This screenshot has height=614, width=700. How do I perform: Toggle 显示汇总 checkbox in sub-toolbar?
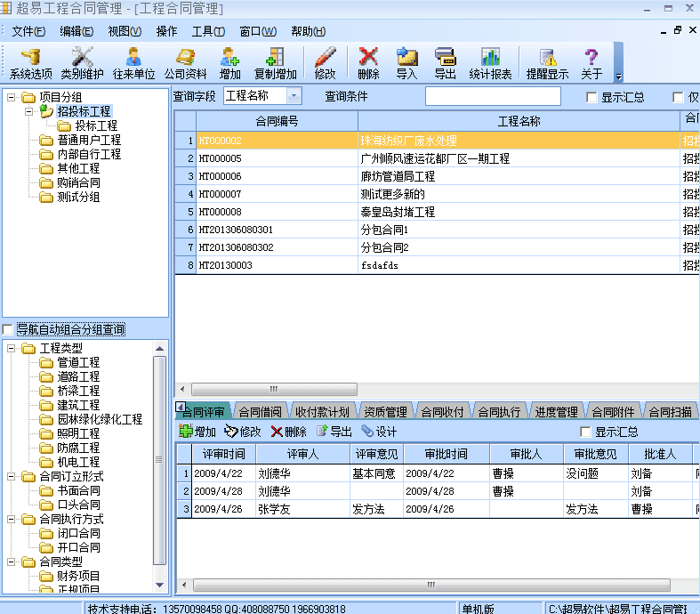pos(585,432)
